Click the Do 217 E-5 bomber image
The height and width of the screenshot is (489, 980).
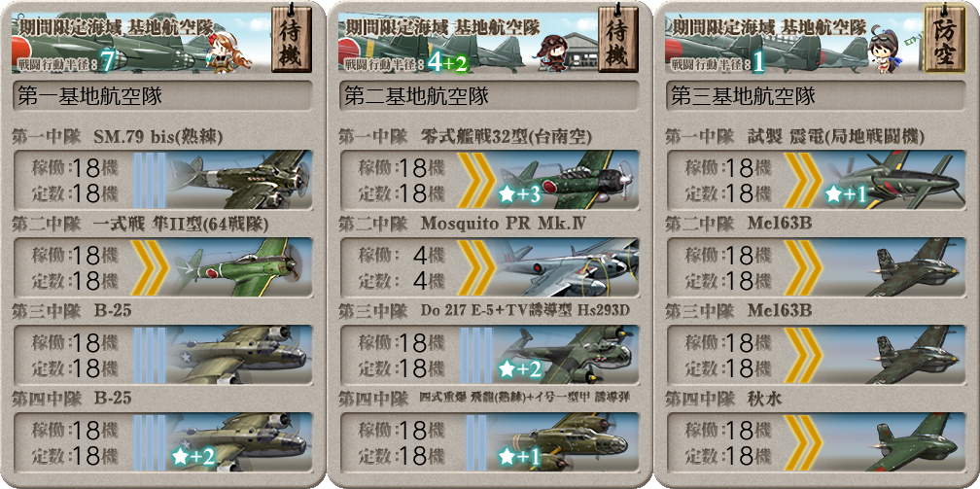click(566, 354)
